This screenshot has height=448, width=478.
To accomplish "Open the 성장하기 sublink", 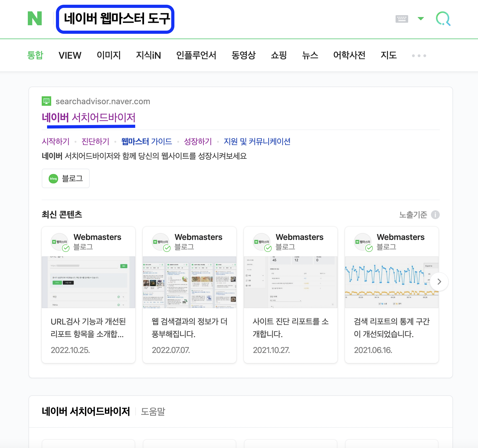I will tap(198, 141).
